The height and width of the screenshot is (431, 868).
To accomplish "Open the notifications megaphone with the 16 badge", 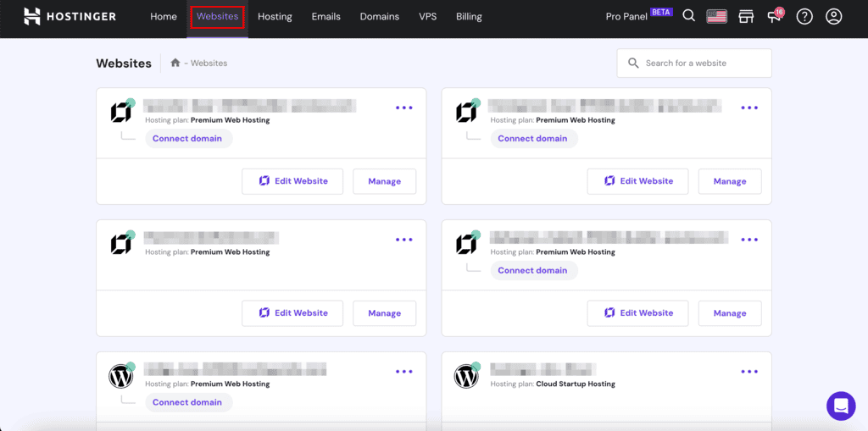I will [x=775, y=17].
